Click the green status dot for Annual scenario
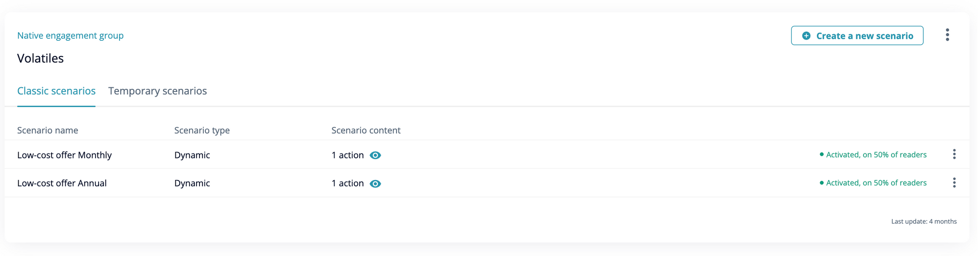This screenshot has height=256, width=980. [822, 183]
